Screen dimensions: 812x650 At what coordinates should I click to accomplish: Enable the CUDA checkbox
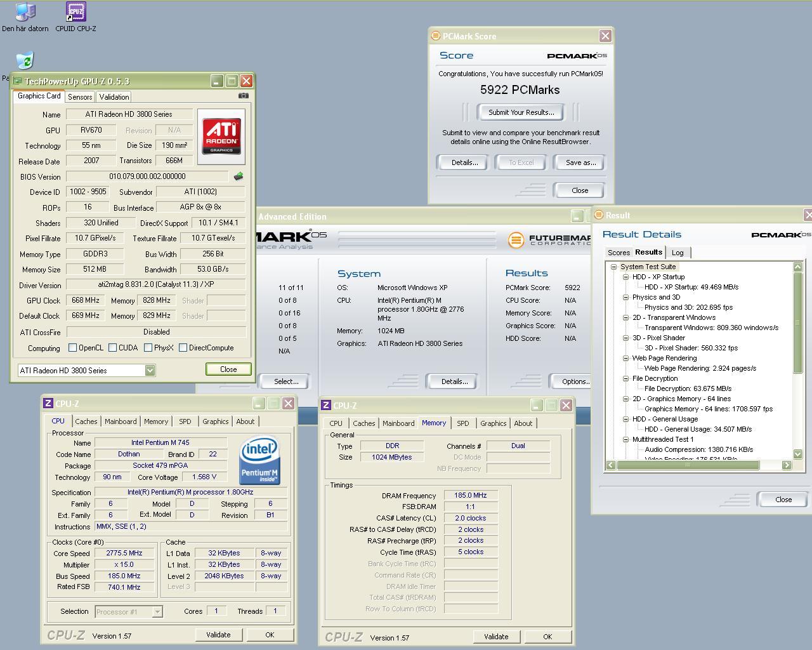[112, 348]
